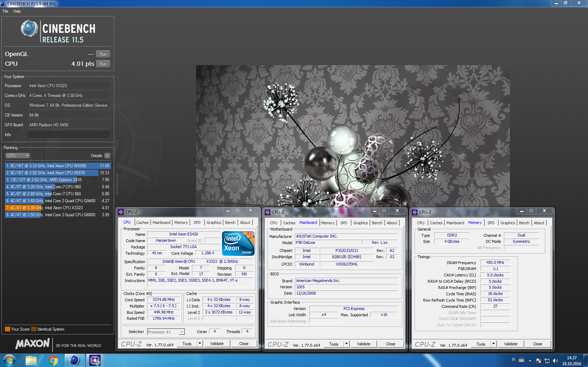Open the Help menu in Cinebench
Viewport: 588px width, 367px height.
tap(17, 11)
